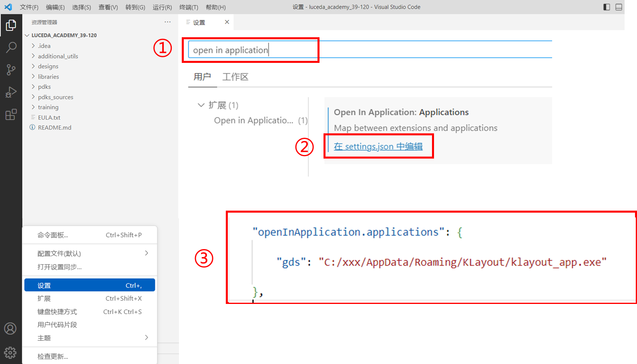Image resolution: width=637 pixels, height=364 pixels.
Task: Open the Extensions view in the activity bar
Action: [11, 115]
